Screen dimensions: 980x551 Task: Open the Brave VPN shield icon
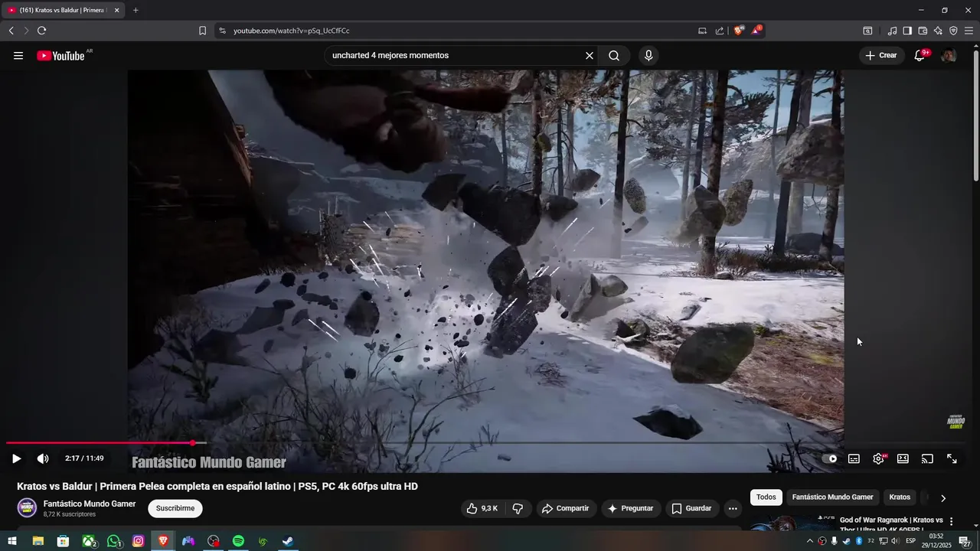(x=953, y=31)
